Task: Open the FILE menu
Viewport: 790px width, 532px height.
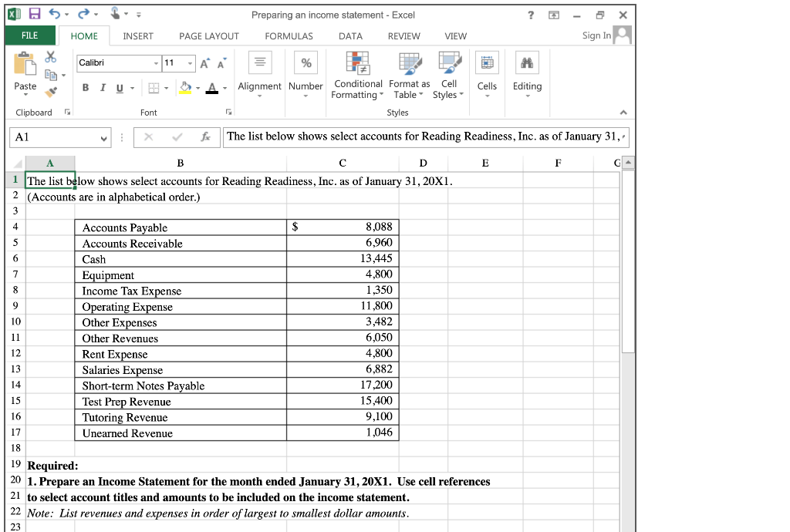Action: 29,35
